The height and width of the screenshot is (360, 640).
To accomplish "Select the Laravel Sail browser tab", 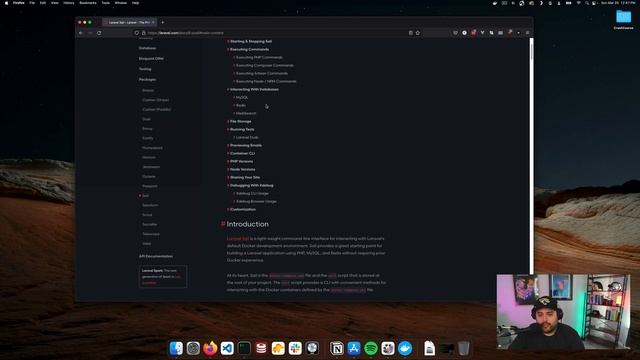I will (x=129, y=22).
